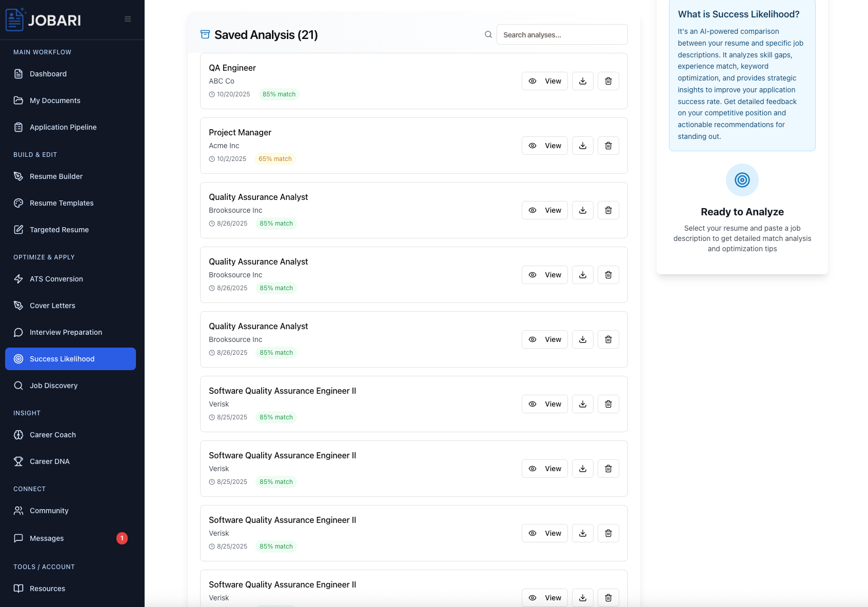
Task: Click inside the search analyses field
Action: (562, 34)
